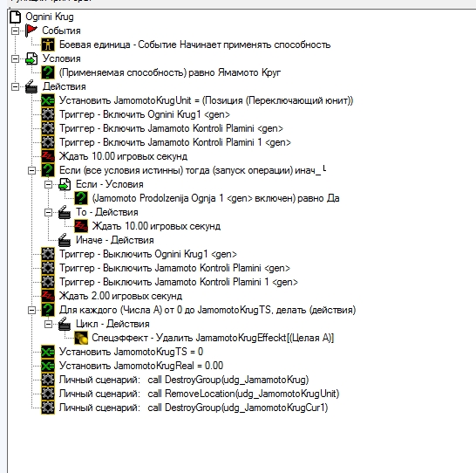Select call RemoveLocation(udg_JamomotoKrugUnit) row
Screen dimensions: 476x473
199,394
